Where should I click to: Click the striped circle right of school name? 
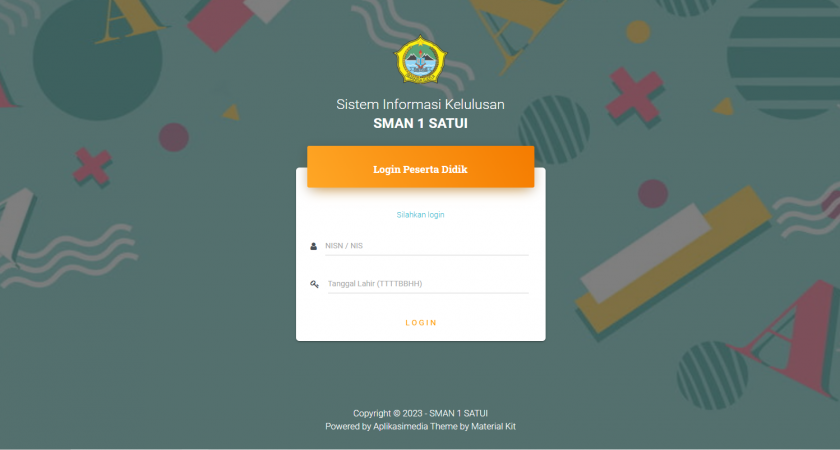pyautogui.click(x=554, y=130)
